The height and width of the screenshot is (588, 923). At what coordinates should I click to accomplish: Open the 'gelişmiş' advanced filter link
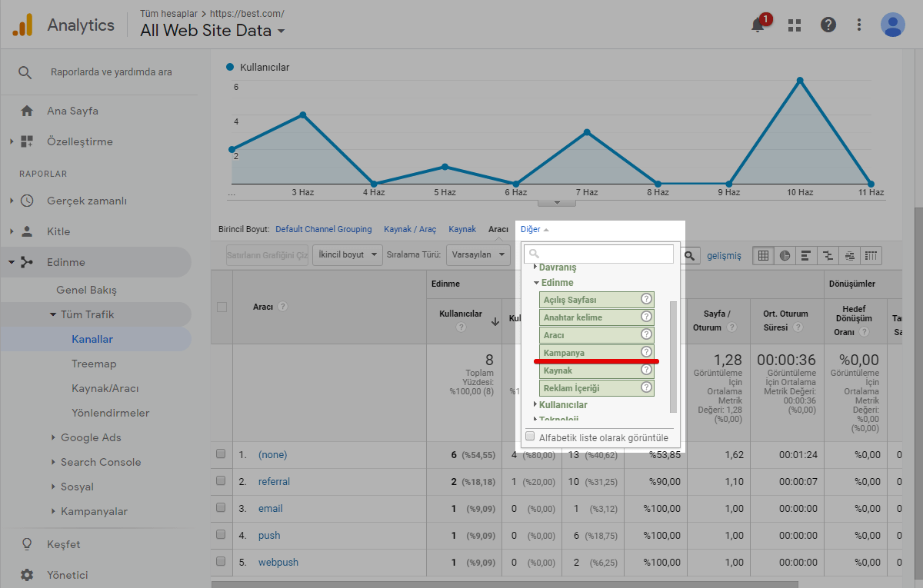point(724,256)
